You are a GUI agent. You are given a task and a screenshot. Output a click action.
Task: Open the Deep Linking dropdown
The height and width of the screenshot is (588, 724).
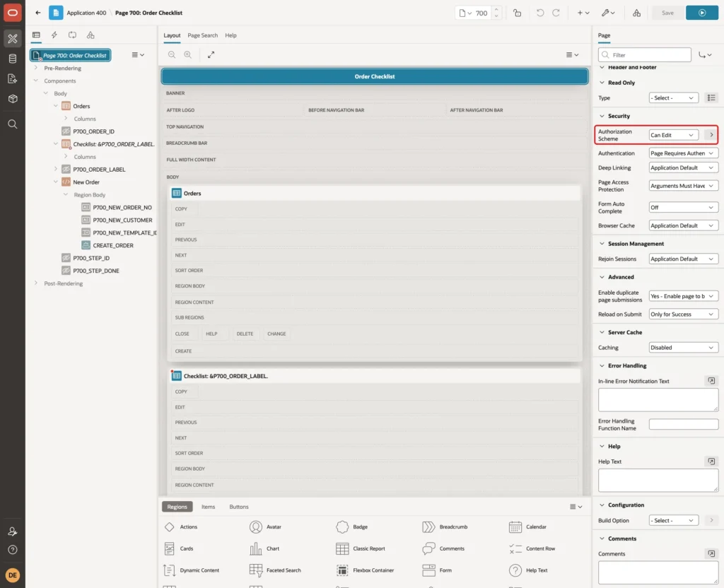click(x=684, y=167)
